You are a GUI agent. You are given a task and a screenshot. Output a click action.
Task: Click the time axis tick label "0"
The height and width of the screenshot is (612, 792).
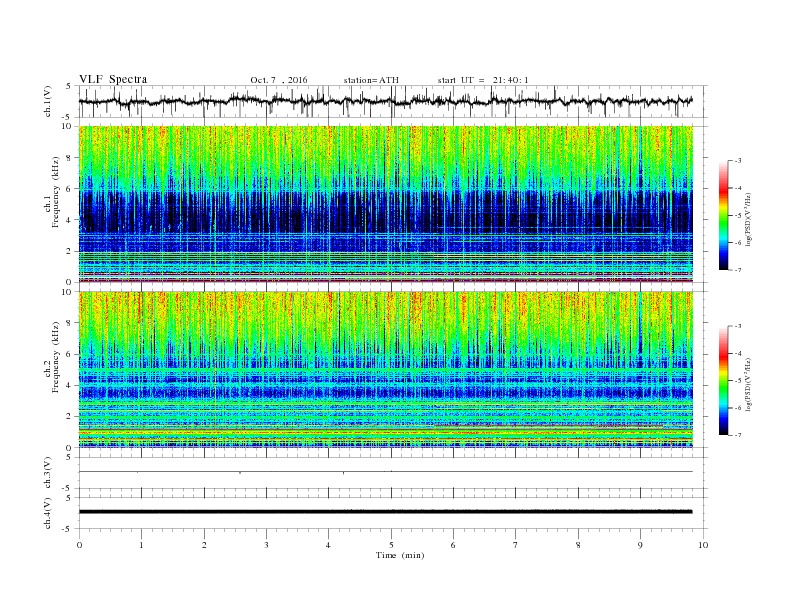[79, 545]
